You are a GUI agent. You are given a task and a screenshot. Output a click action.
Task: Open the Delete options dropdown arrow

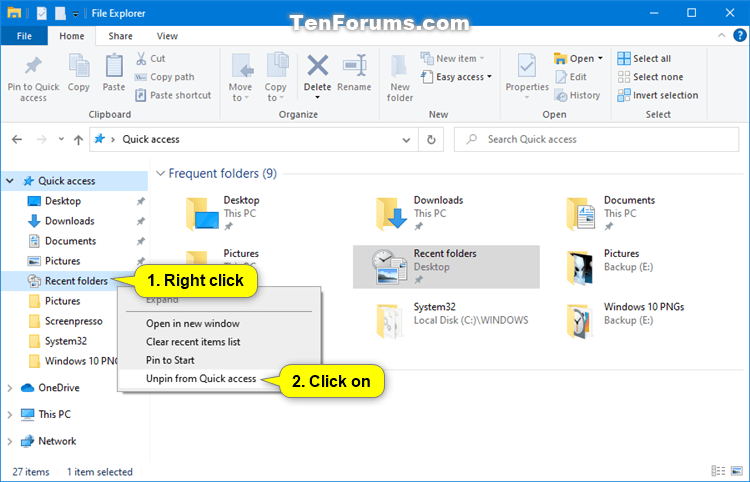pyautogui.click(x=317, y=98)
